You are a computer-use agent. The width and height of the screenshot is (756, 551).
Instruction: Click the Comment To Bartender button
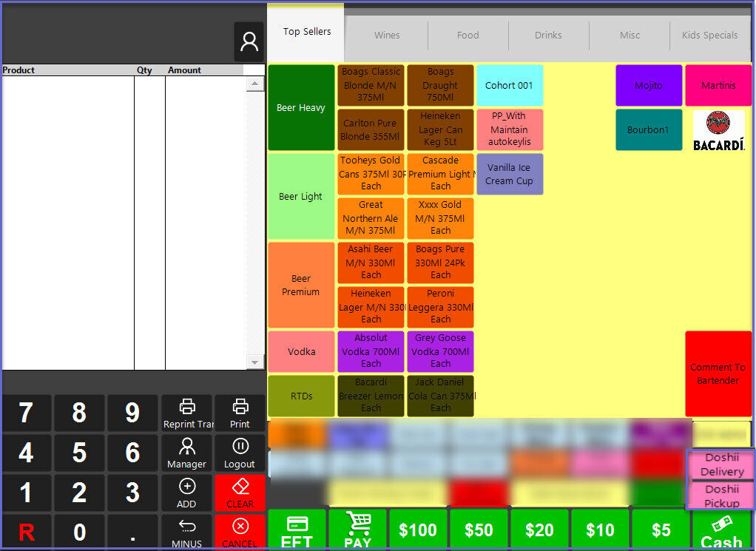[x=718, y=373]
